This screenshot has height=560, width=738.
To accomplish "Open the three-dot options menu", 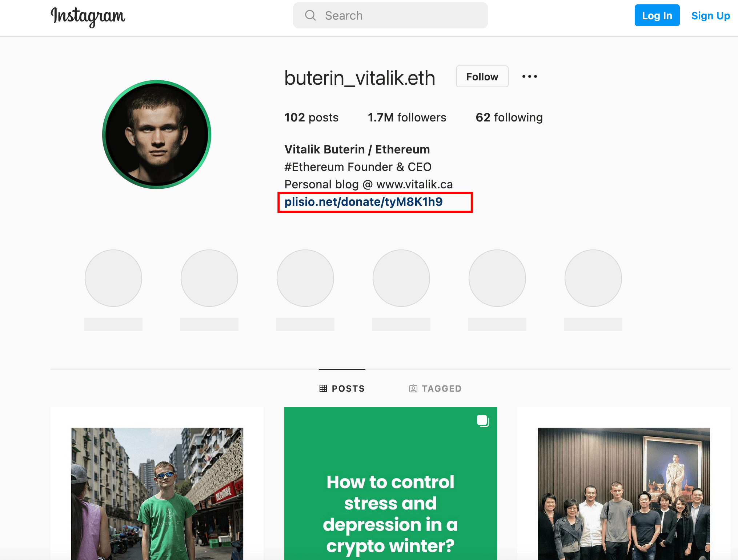I will coord(529,76).
